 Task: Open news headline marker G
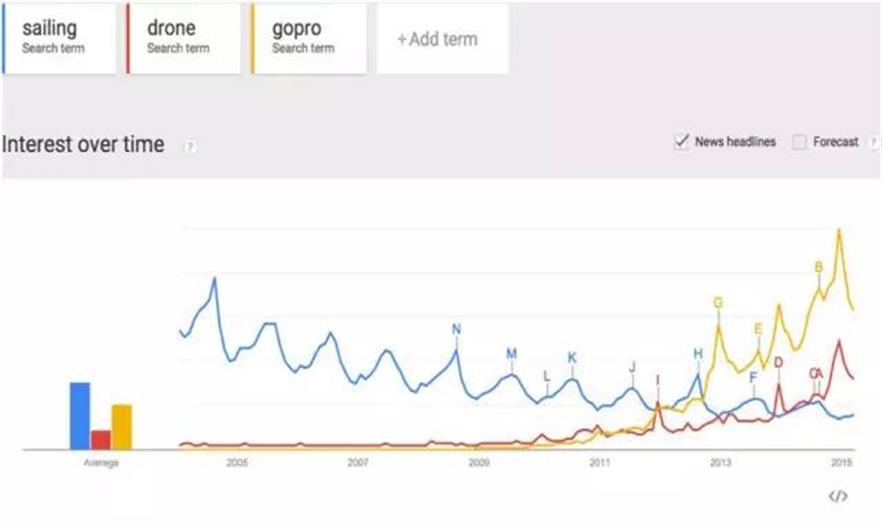pyautogui.click(x=717, y=302)
